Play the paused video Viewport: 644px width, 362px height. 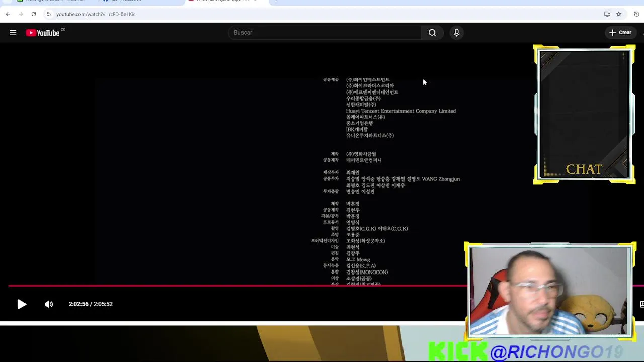pyautogui.click(x=22, y=304)
